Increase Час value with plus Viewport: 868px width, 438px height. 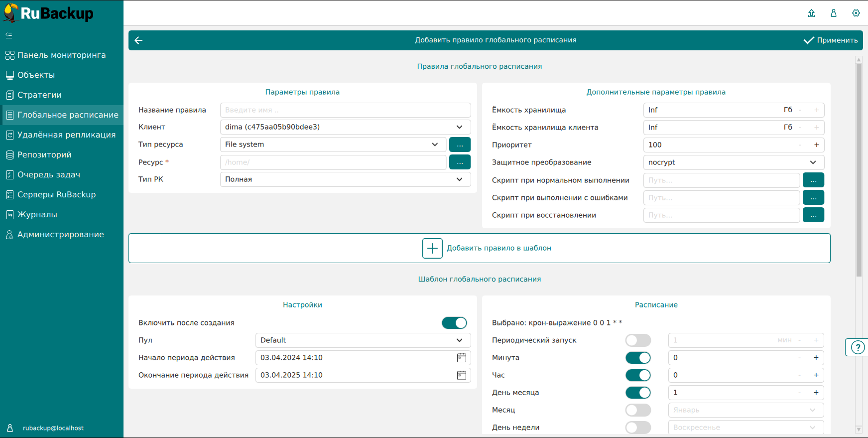click(x=816, y=375)
